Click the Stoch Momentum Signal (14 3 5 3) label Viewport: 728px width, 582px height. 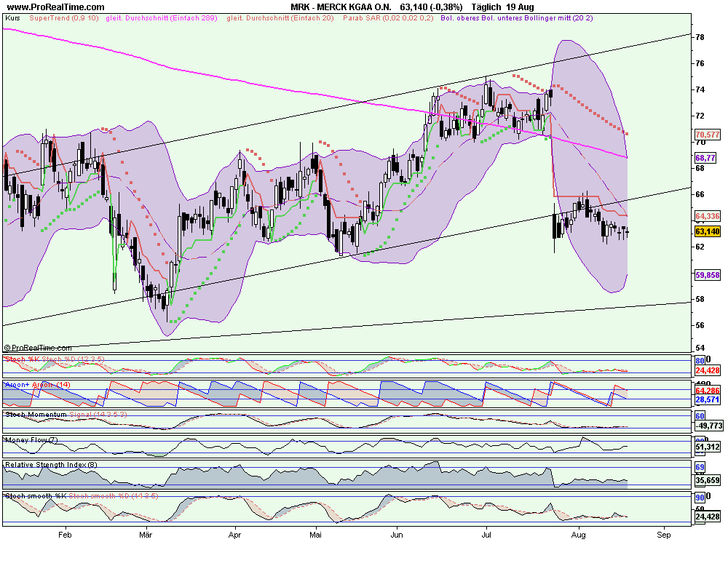[66, 415]
